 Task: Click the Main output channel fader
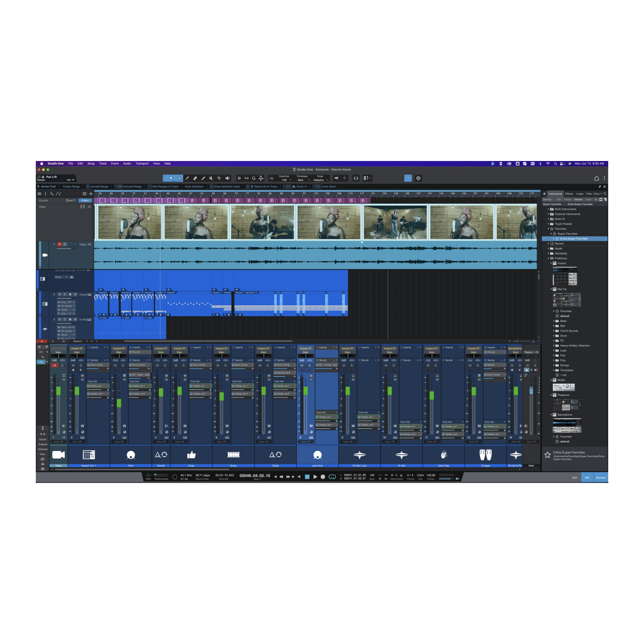[531, 390]
